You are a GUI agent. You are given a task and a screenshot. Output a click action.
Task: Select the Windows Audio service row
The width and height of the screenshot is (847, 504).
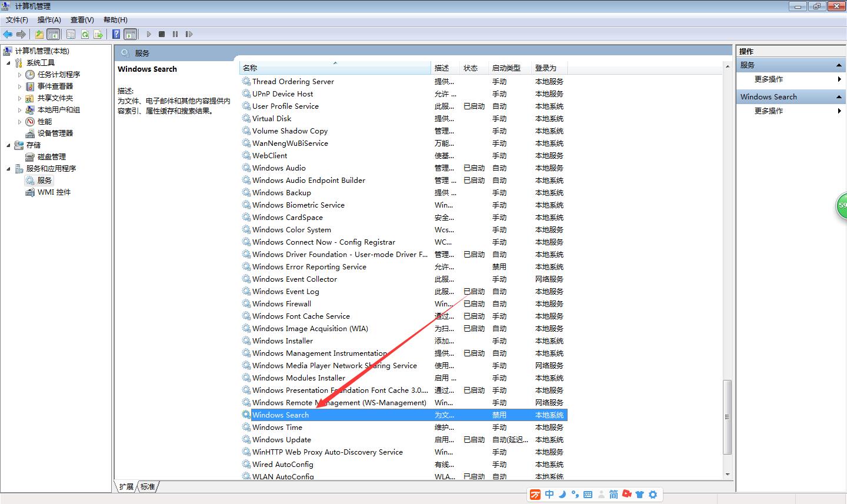click(x=404, y=168)
